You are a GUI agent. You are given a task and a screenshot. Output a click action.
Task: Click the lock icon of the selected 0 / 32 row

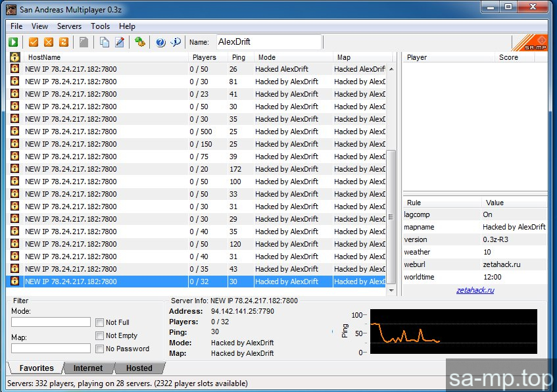(x=14, y=281)
